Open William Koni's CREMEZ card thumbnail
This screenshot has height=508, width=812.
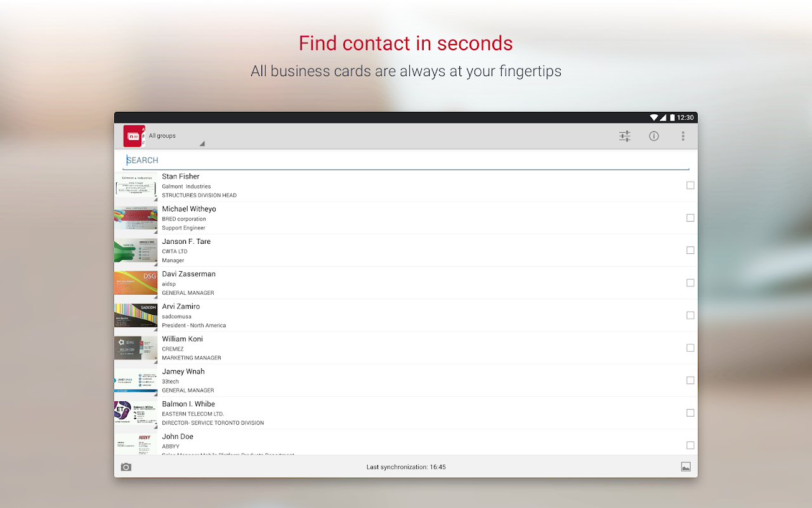pos(136,348)
